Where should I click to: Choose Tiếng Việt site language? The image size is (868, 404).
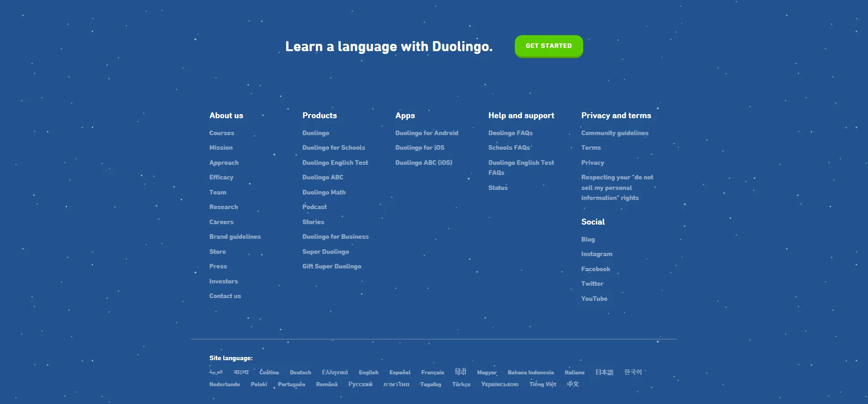pyautogui.click(x=543, y=384)
